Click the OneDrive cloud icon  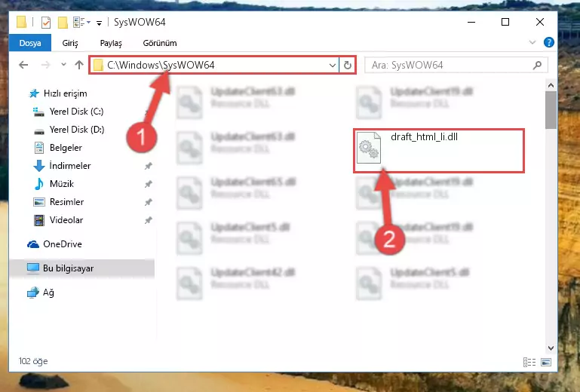(x=33, y=244)
